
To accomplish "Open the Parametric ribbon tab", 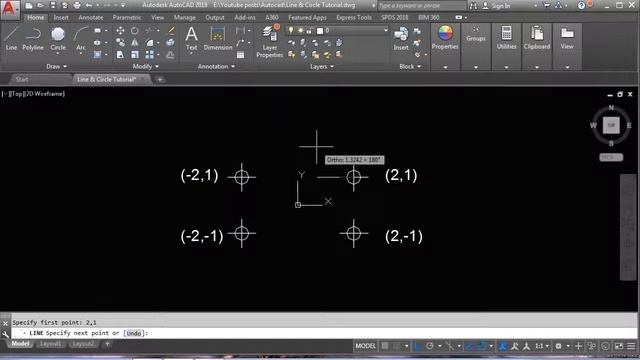I will point(127,17).
